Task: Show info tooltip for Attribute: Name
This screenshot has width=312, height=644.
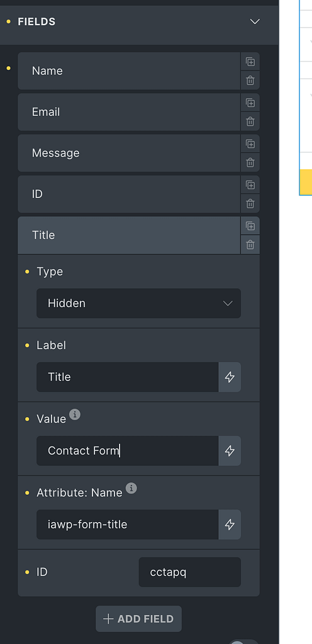Action: [x=131, y=488]
